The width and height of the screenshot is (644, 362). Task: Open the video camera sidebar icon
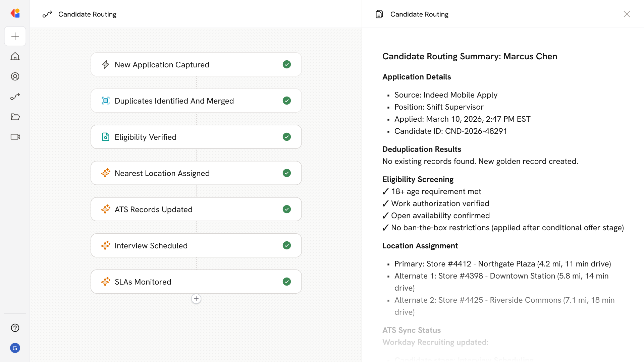coord(15,137)
